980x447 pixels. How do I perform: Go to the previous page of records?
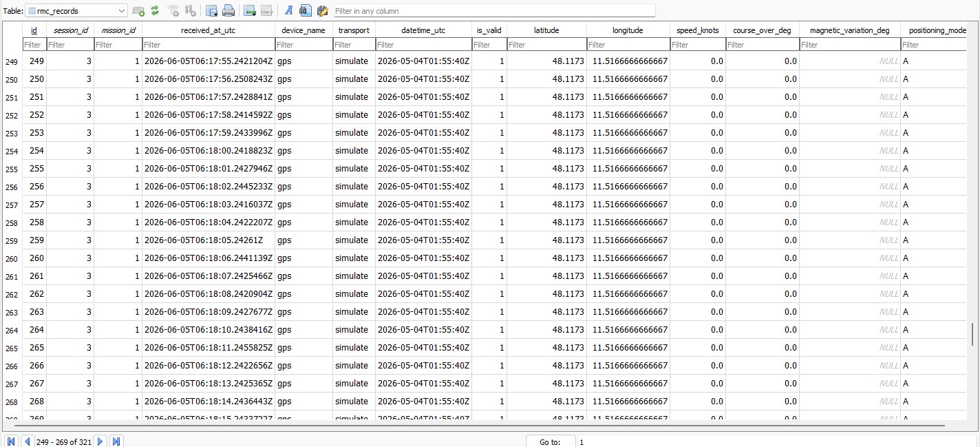(x=28, y=441)
